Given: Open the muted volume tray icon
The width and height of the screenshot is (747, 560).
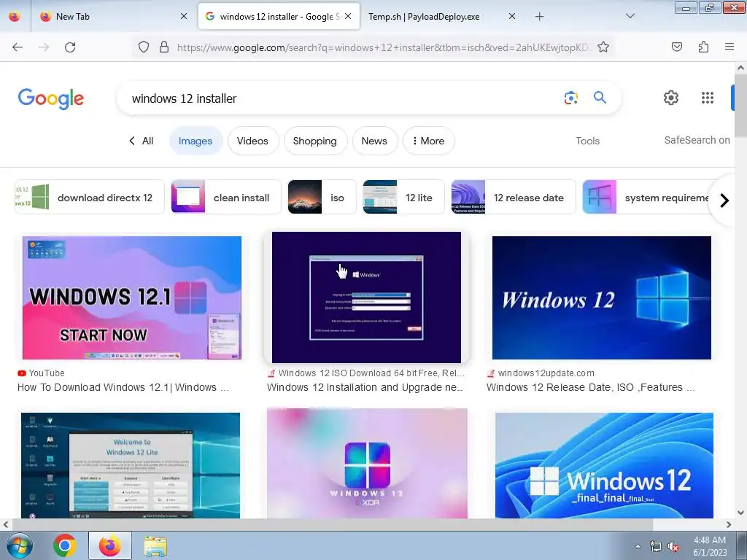Looking at the screenshot, I should [673, 547].
